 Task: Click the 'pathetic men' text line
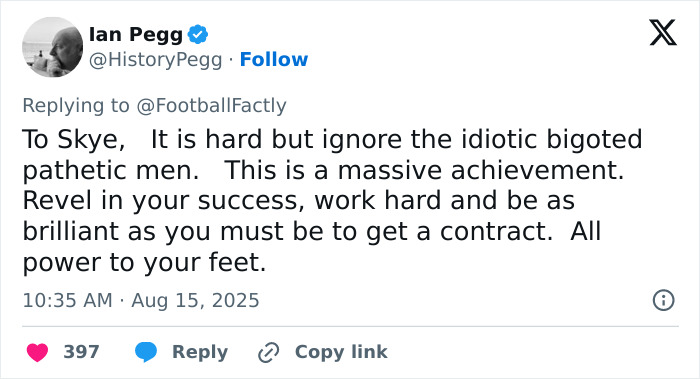pos(324,170)
